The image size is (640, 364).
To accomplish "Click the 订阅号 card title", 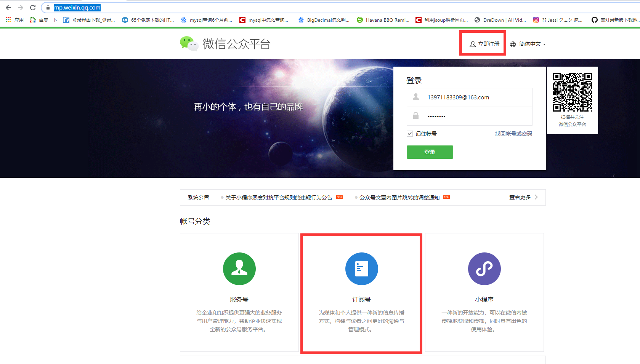I will click(x=361, y=300).
